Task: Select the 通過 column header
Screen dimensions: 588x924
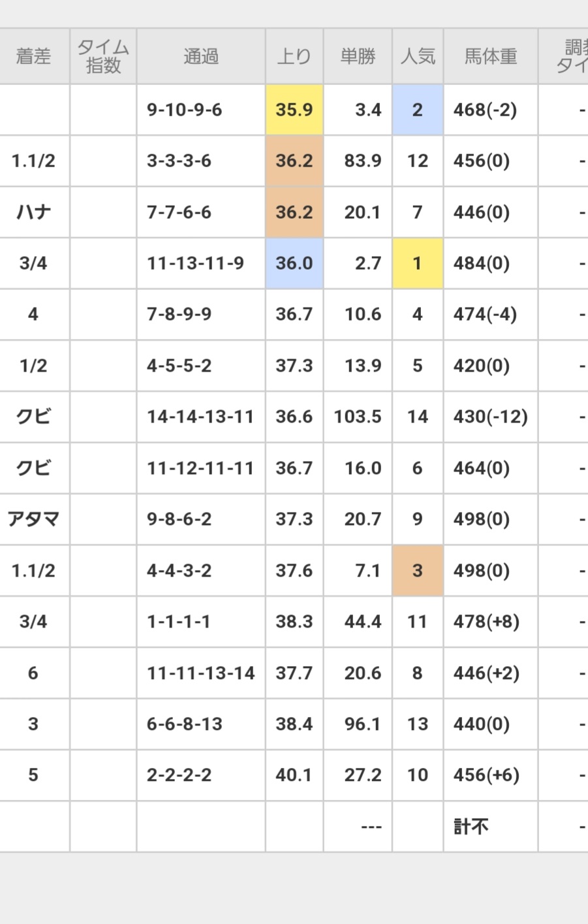Action: 201,57
